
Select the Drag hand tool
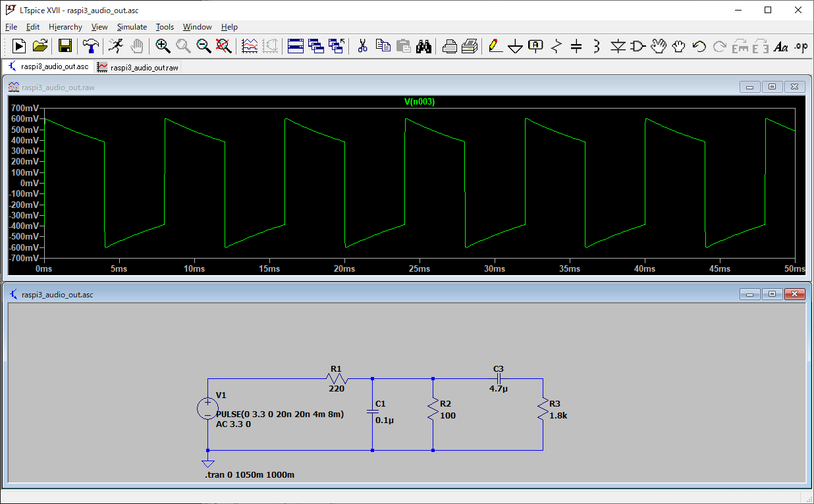click(679, 46)
